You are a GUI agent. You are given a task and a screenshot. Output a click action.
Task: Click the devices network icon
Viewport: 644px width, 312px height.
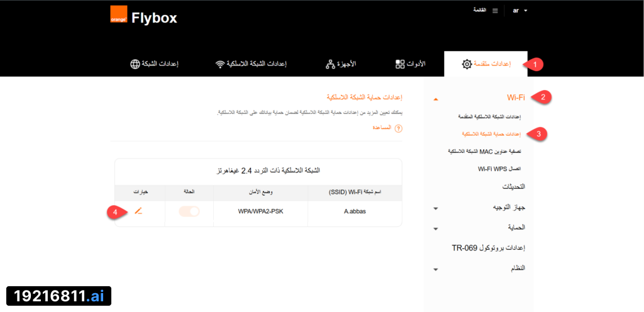pyautogui.click(x=331, y=64)
